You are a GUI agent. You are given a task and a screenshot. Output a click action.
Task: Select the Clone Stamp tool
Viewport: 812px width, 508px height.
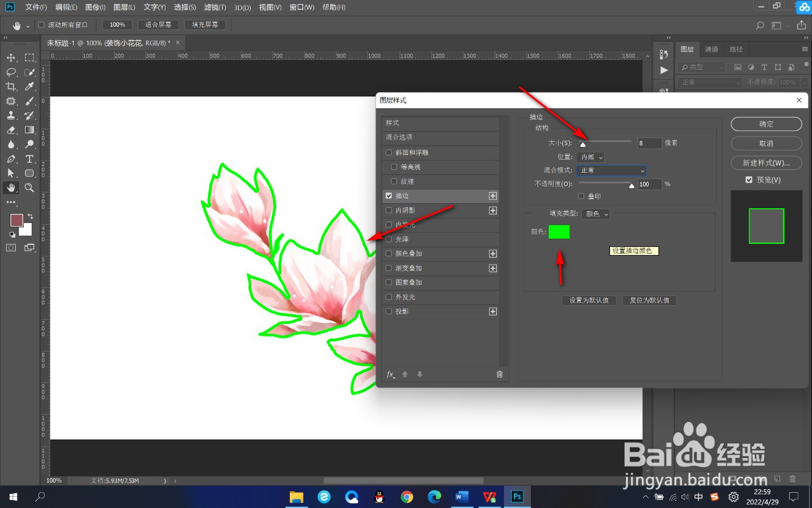point(11,115)
